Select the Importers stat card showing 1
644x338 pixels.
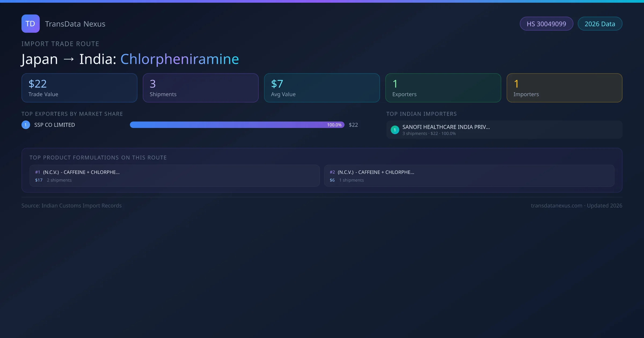click(564, 88)
